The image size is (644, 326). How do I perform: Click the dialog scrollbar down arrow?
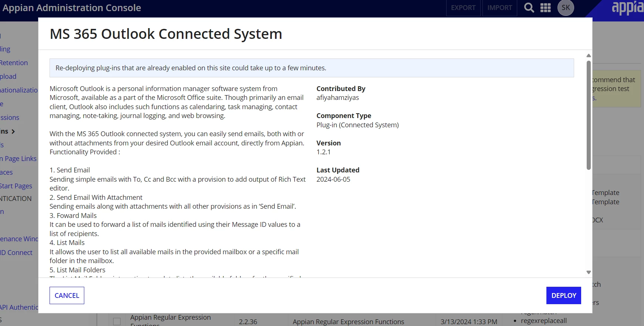[589, 272]
